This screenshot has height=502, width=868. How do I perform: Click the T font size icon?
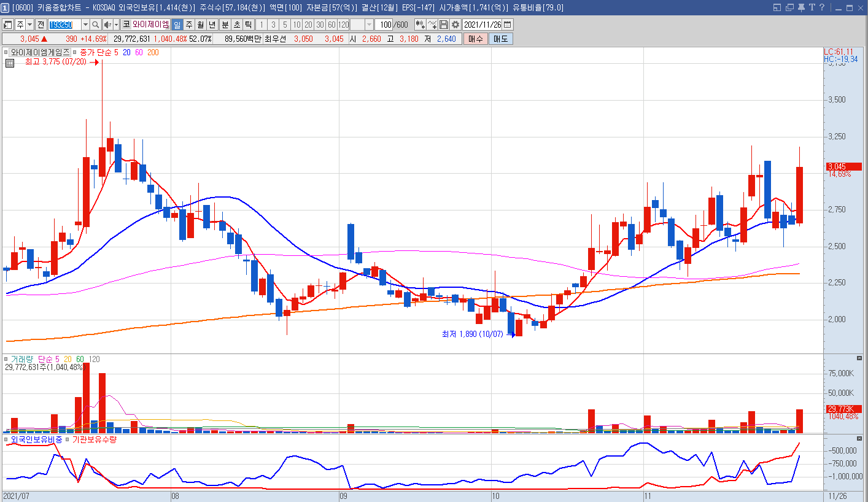[812, 7]
